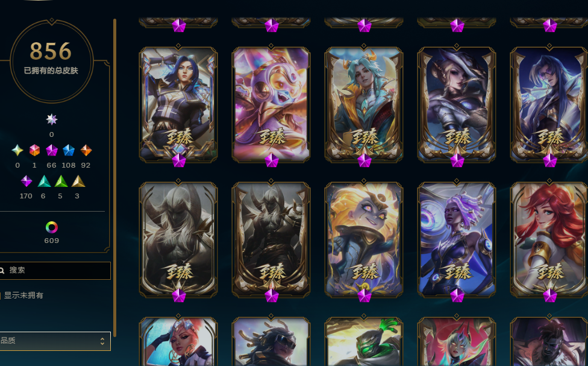Select the green triangle gem showing 5
The width and height of the screenshot is (588, 366).
[x=61, y=181]
